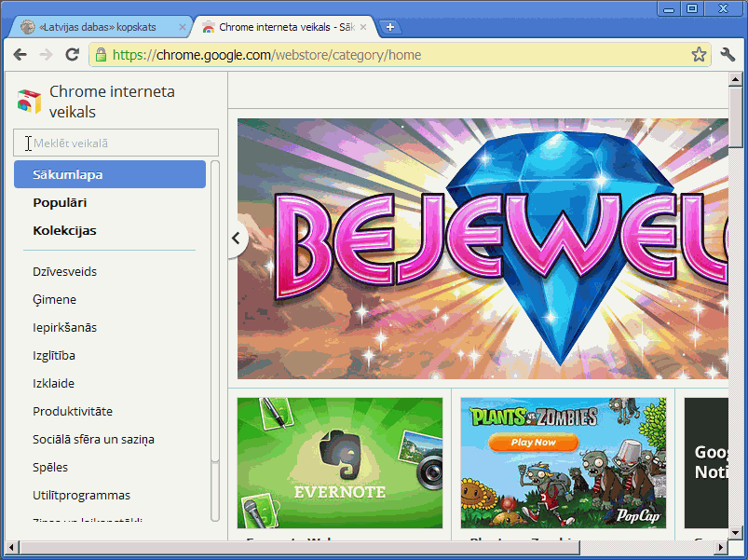Click the sidebar category list scrollbar

pos(215,341)
